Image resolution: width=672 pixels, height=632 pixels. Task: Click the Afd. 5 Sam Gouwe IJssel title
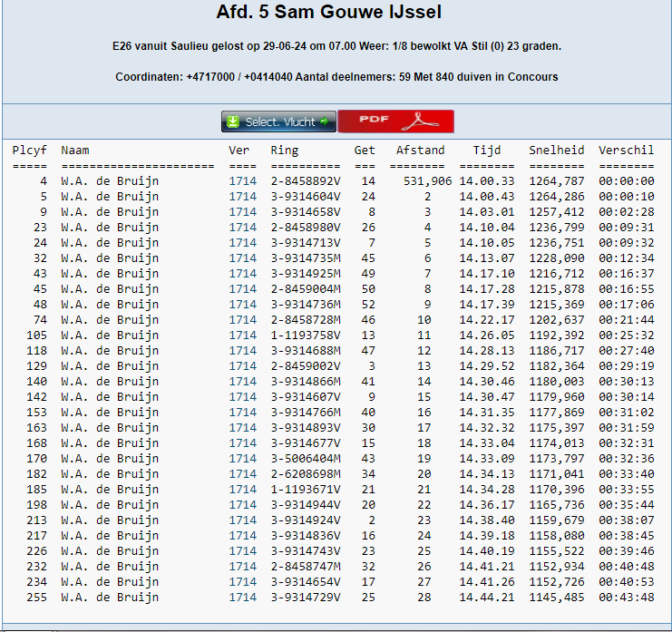pyautogui.click(x=329, y=13)
